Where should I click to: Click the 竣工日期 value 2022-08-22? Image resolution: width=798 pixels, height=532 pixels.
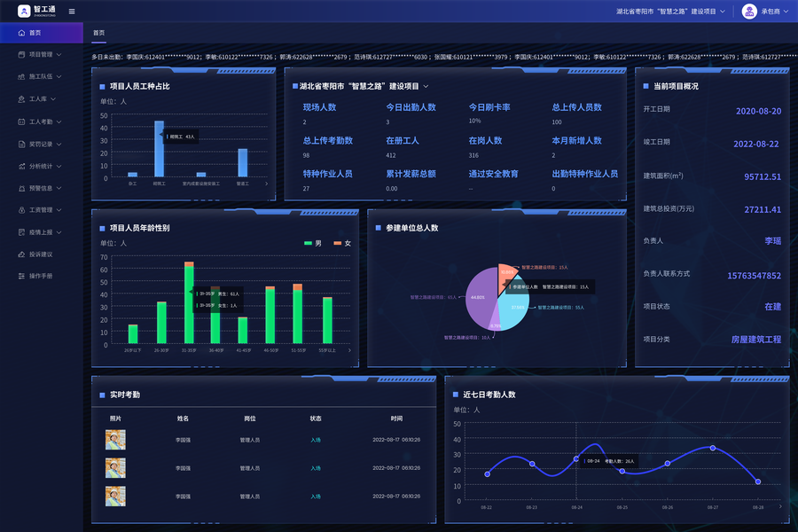(x=755, y=144)
